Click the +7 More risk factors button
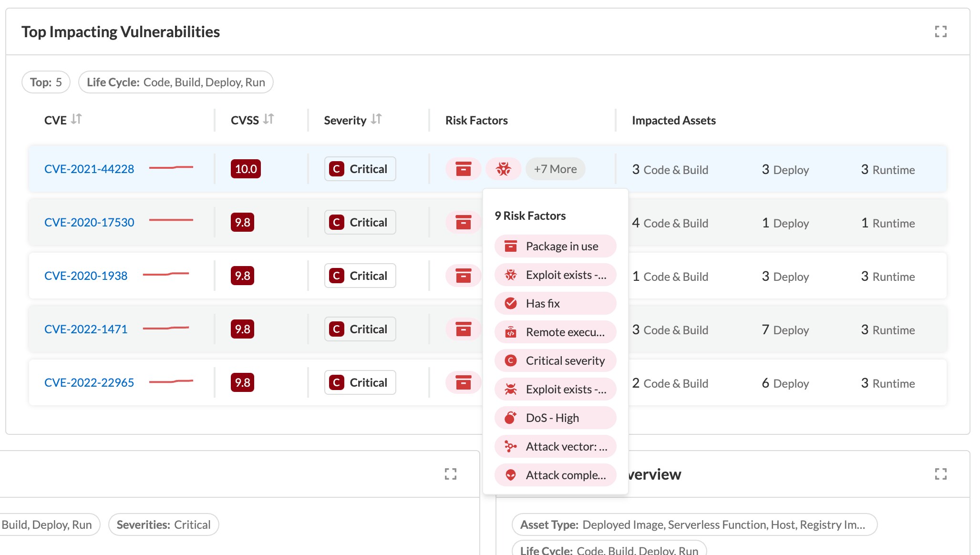The height and width of the screenshot is (555, 980). (x=555, y=169)
